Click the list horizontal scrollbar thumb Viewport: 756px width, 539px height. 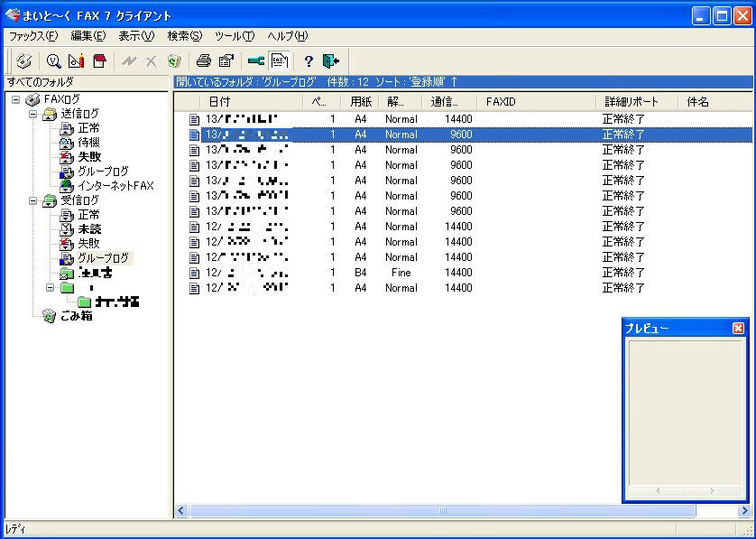click(x=443, y=510)
